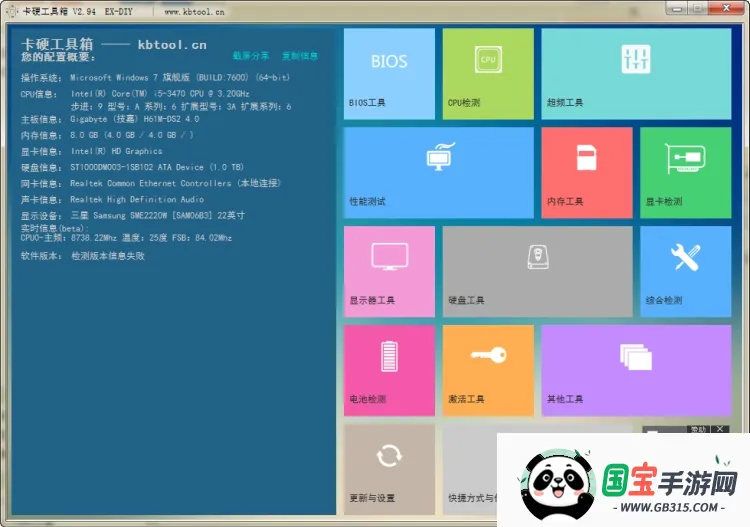
Task: Click the 您的配置概要 heading
Action: pyautogui.click(x=58, y=57)
